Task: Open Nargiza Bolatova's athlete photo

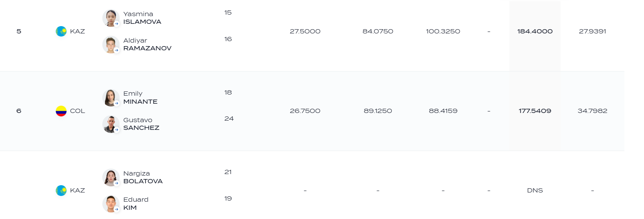Action: pyautogui.click(x=111, y=178)
